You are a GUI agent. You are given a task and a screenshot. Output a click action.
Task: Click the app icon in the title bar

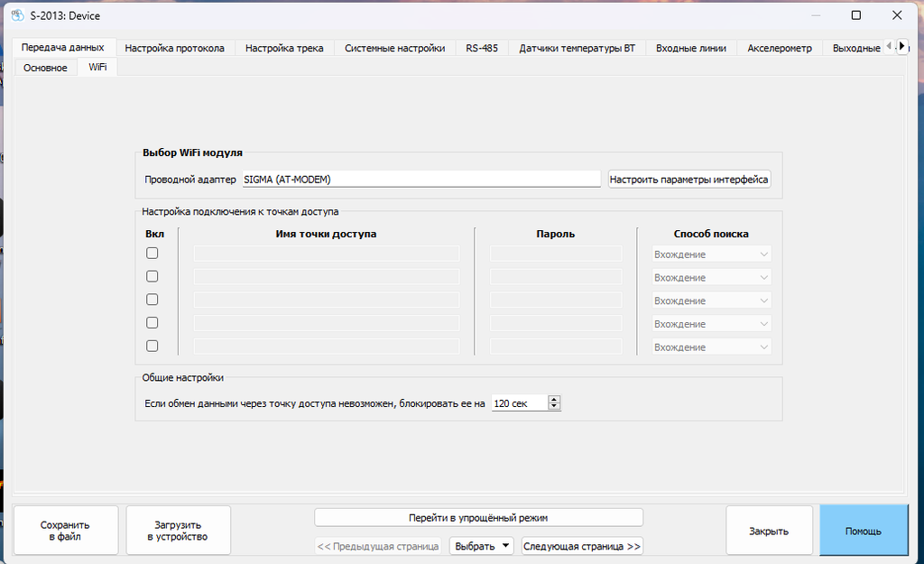click(18, 16)
